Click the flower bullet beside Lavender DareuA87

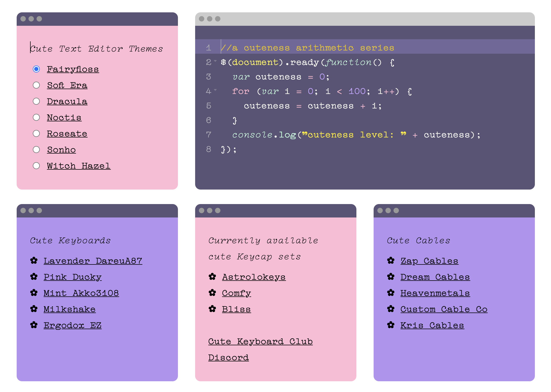pos(34,260)
